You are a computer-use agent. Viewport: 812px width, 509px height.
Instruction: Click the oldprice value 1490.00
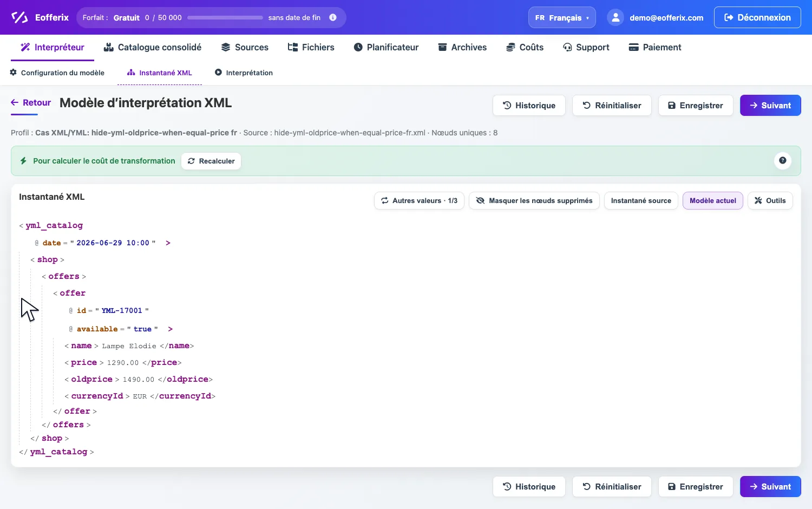click(139, 380)
